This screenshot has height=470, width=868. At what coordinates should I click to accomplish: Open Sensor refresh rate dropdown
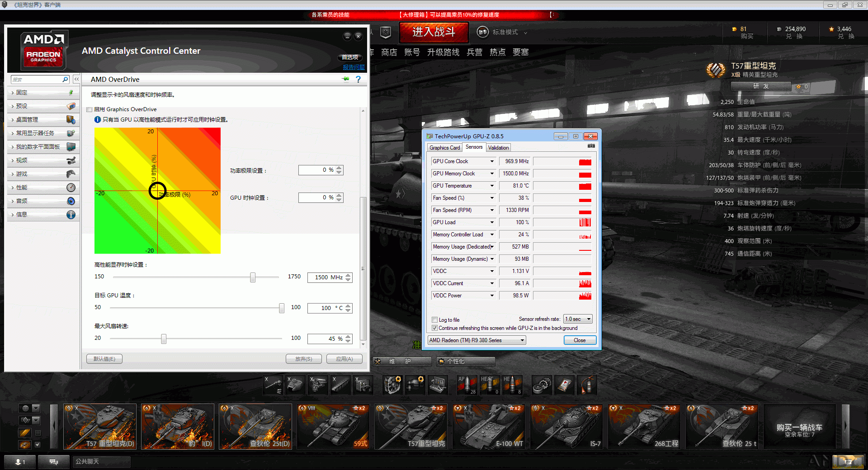point(578,319)
